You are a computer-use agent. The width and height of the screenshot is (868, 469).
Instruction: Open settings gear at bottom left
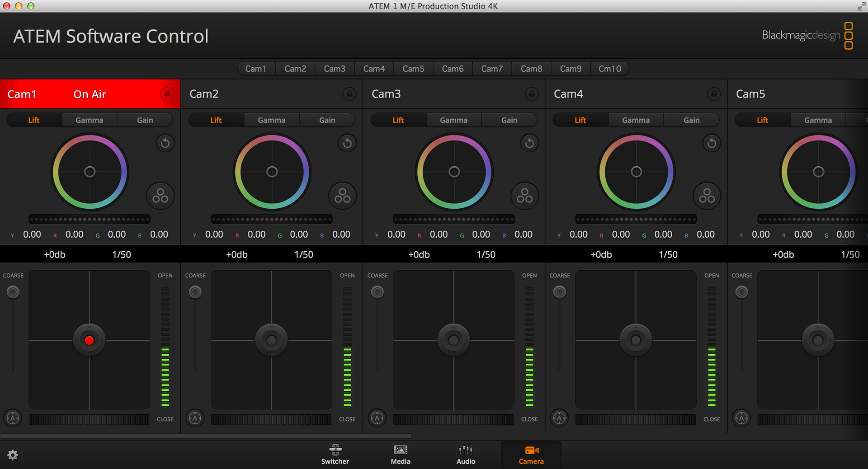tap(13, 455)
